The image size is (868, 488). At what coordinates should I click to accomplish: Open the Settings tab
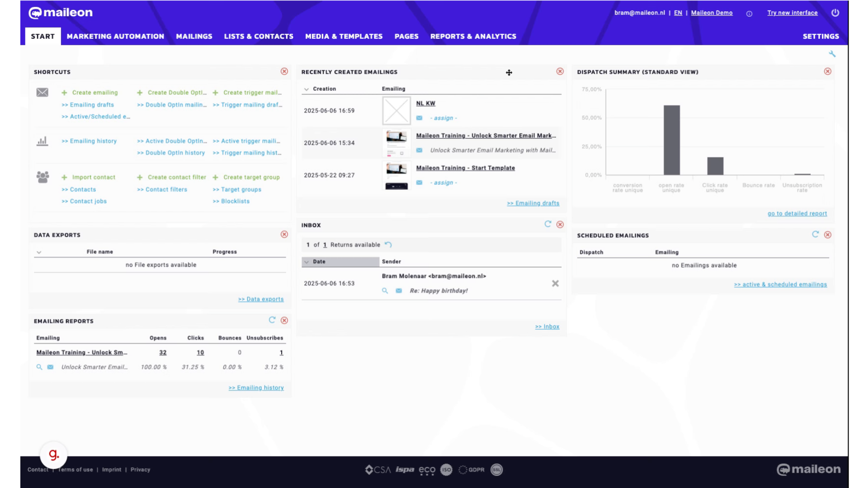coord(821,36)
